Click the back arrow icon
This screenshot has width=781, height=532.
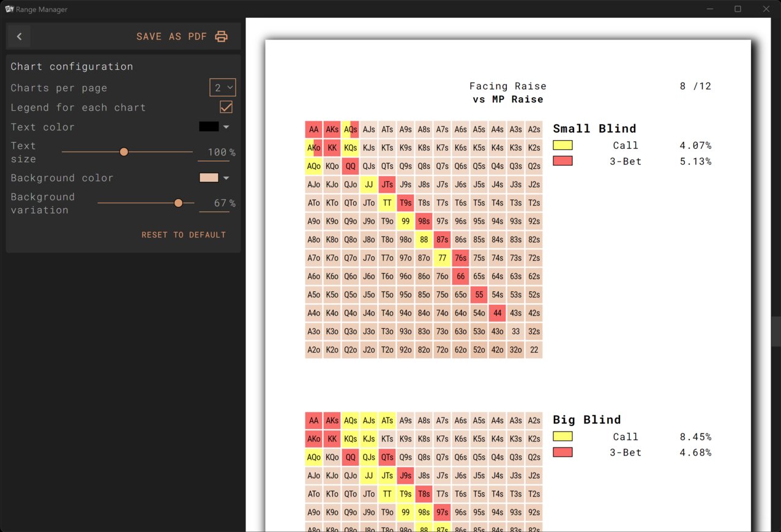[x=19, y=37]
